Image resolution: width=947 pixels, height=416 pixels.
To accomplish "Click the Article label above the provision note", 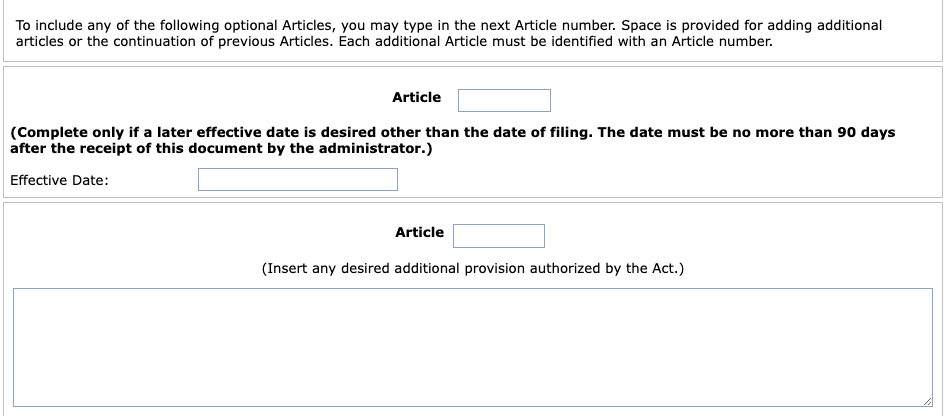I will click(x=419, y=232).
